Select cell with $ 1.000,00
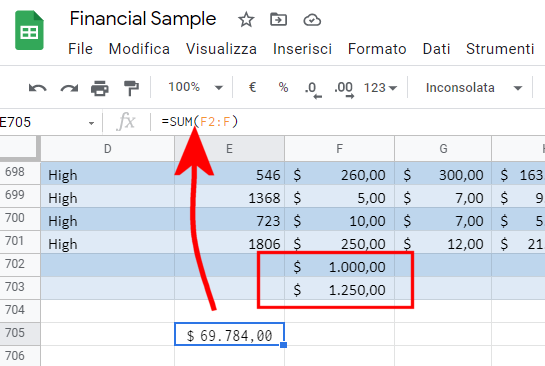This screenshot has width=545, height=366. click(340, 265)
